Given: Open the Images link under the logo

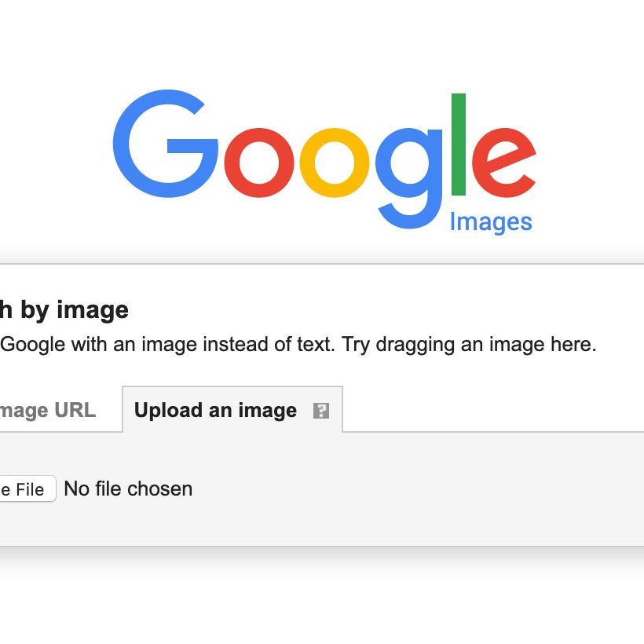Looking at the screenshot, I should click(489, 222).
